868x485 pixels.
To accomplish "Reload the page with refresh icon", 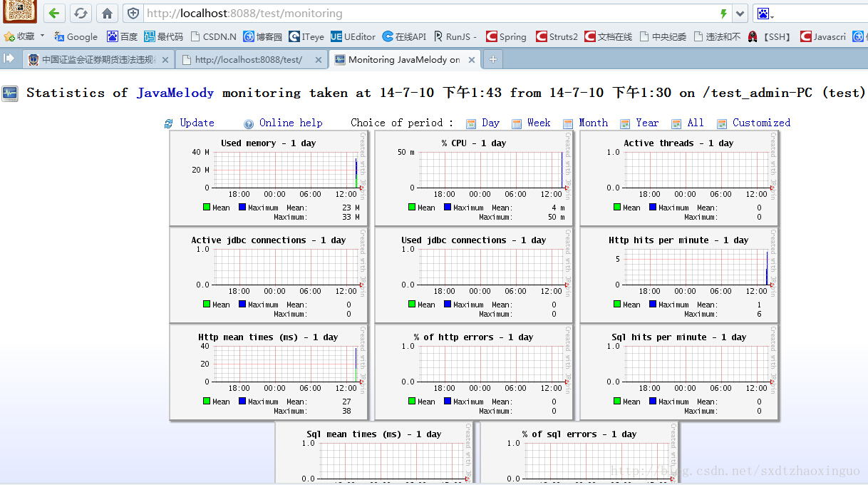I will (81, 13).
